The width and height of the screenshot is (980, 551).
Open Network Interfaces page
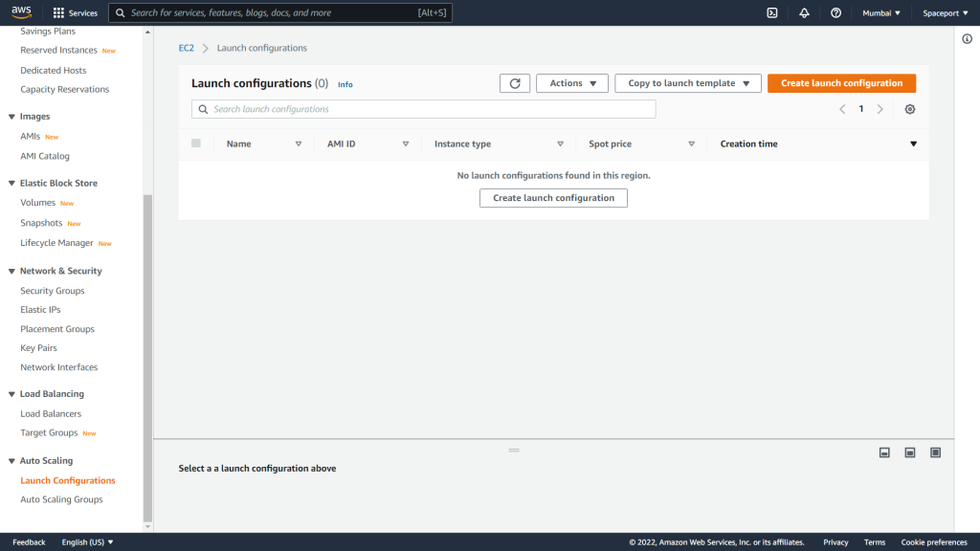(x=58, y=367)
